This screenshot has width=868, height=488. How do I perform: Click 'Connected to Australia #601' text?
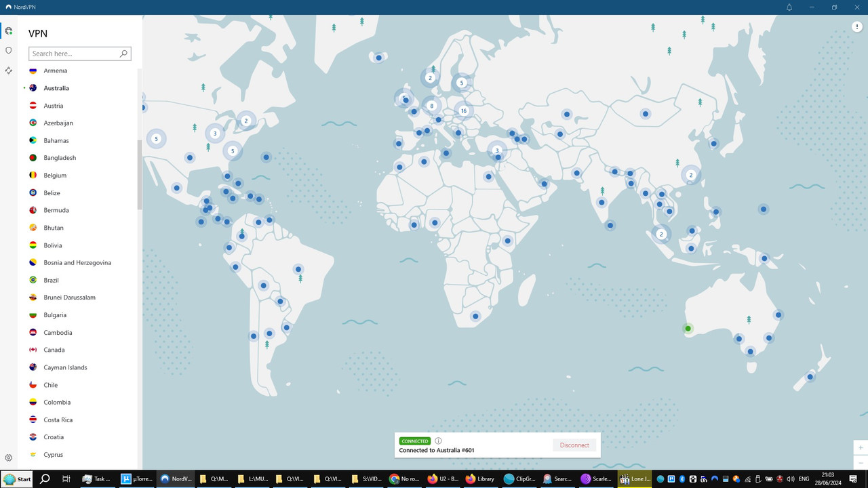437,450
